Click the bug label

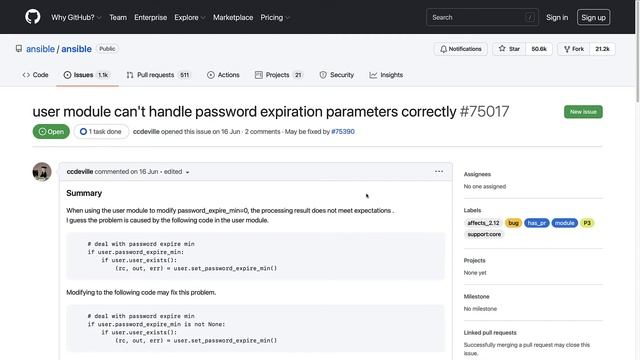[513, 223]
